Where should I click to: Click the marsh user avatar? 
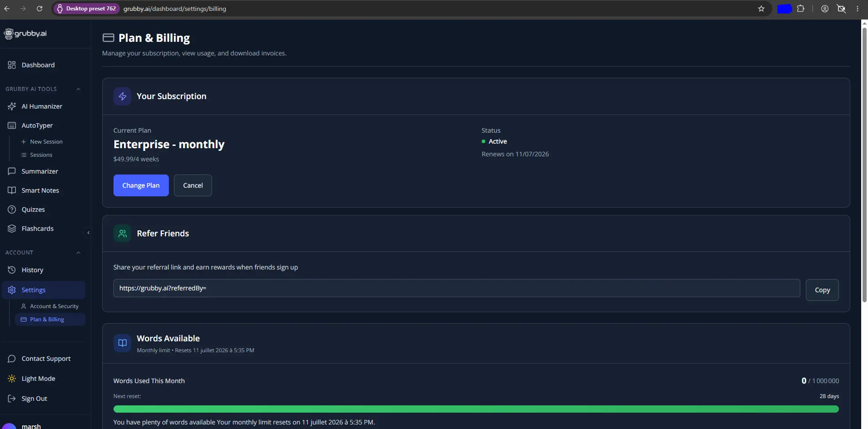pyautogui.click(x=9, y=426)
